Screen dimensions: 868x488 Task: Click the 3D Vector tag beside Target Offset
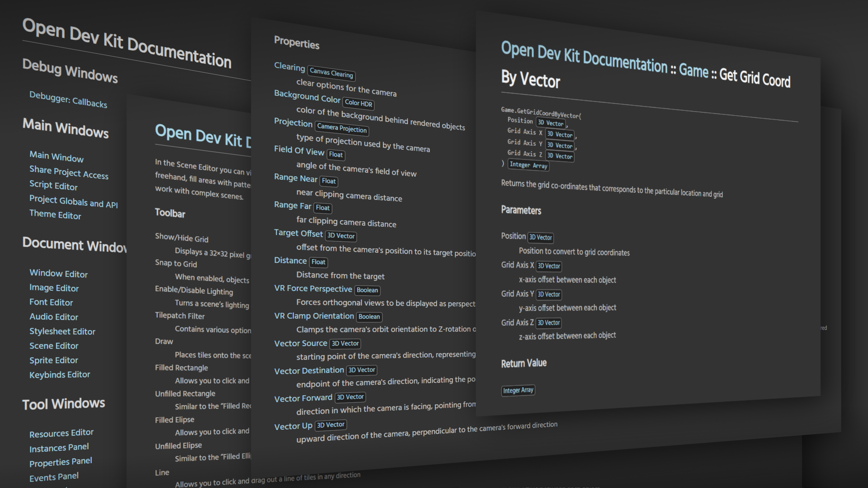click(x=341, y=236)
